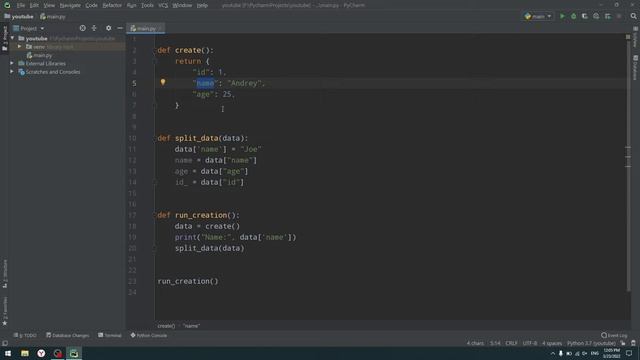
Task: Click the youtube breadcrumb in navigation bar
Action: click(x=19, y=16)
